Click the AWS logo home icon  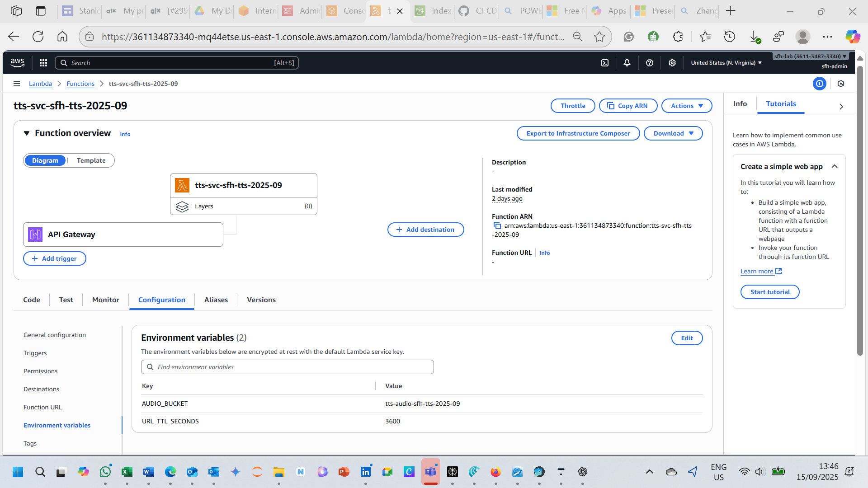(x=17, y=63)
